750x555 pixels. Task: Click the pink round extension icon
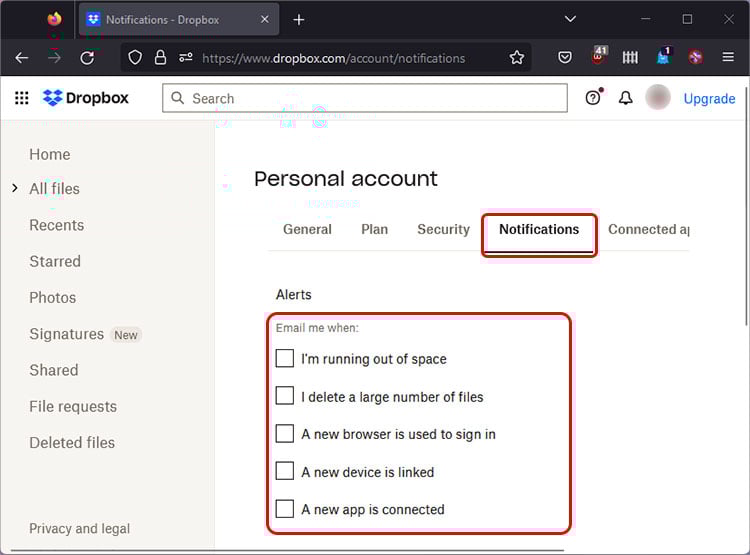(695, 58)
